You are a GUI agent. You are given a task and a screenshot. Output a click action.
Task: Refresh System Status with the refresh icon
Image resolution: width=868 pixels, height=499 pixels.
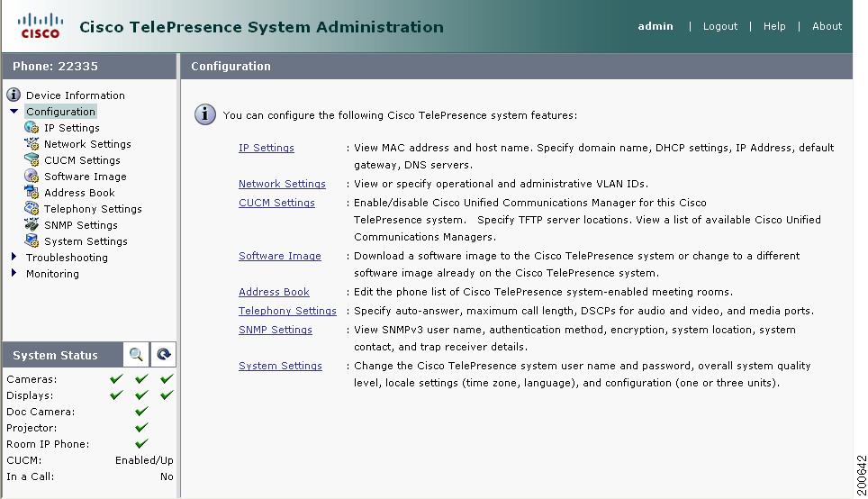pos(163,355)
